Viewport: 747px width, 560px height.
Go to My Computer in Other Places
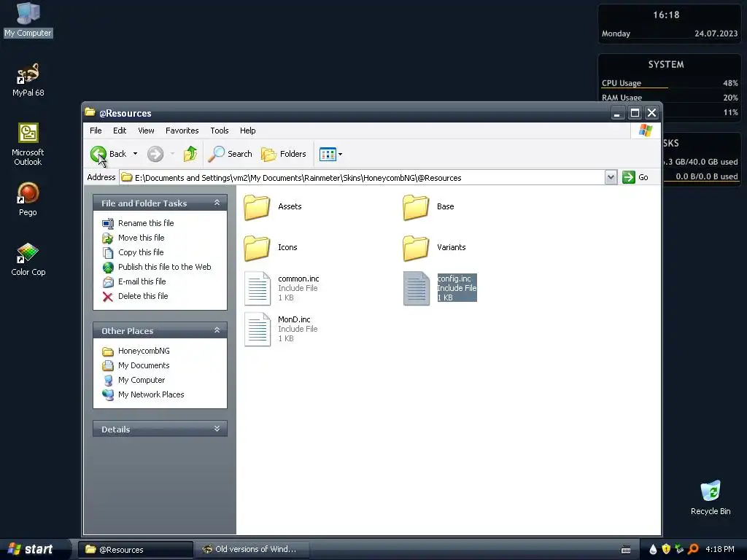pyautogui.click(x=142, y=380)
